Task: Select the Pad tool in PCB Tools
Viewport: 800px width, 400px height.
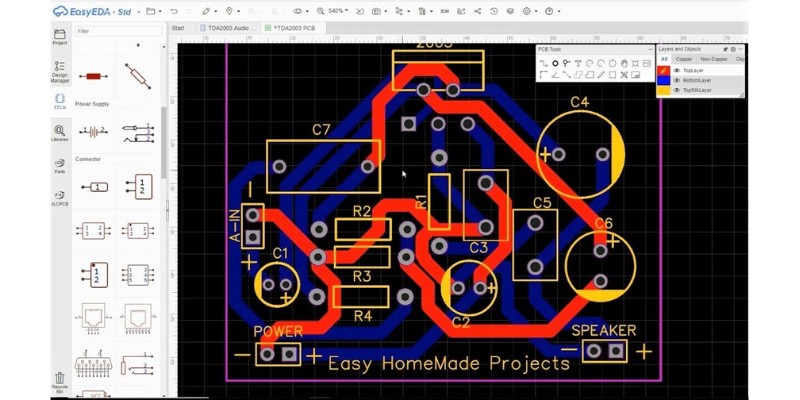Action: tap(555, 63)
